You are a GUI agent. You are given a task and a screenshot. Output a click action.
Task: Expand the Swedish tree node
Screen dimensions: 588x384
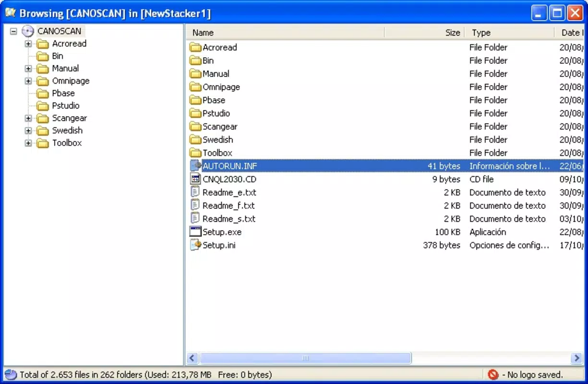click(28, 131)
